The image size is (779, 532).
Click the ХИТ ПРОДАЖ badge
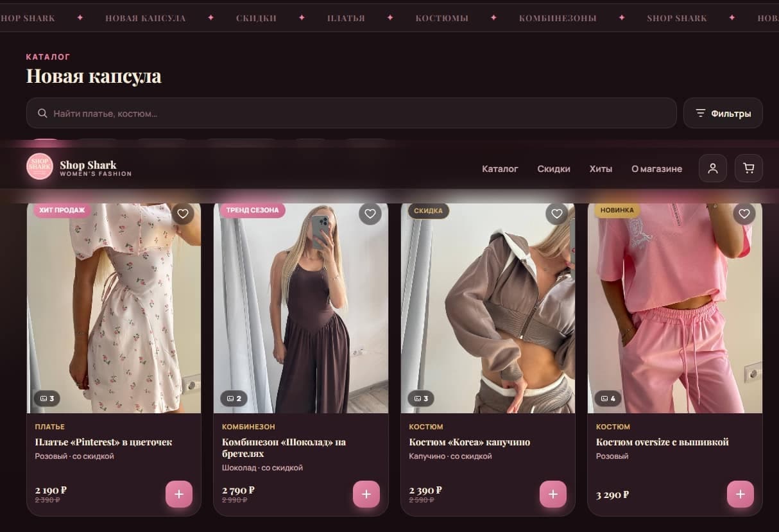pyautogui.click(x=62, y=210)
